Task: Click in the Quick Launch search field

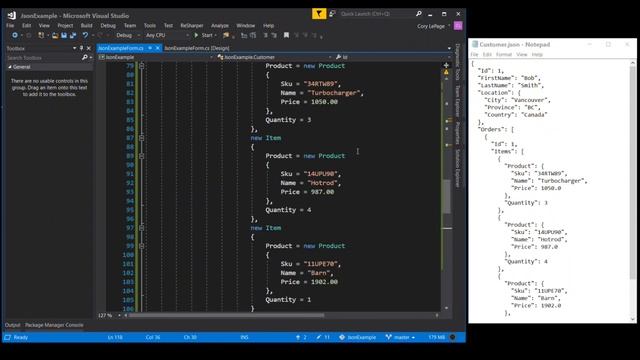Action: click(x=376, y=14)
